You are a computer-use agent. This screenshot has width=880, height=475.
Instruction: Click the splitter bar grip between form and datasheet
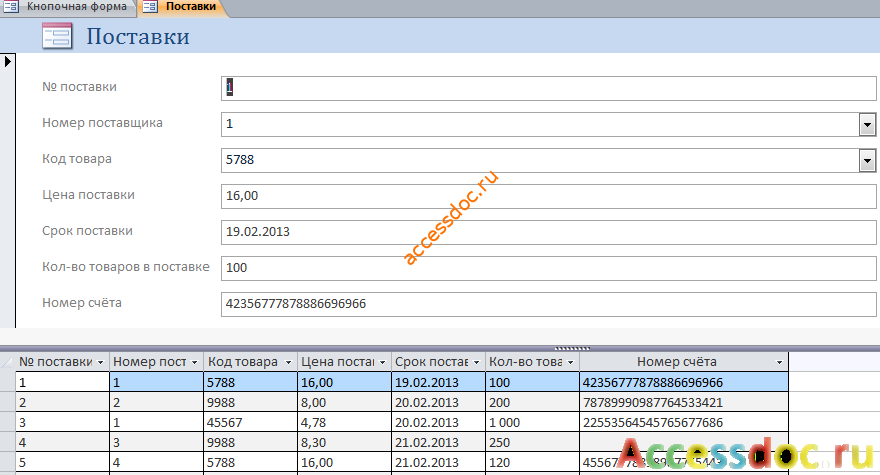[572, 348]
